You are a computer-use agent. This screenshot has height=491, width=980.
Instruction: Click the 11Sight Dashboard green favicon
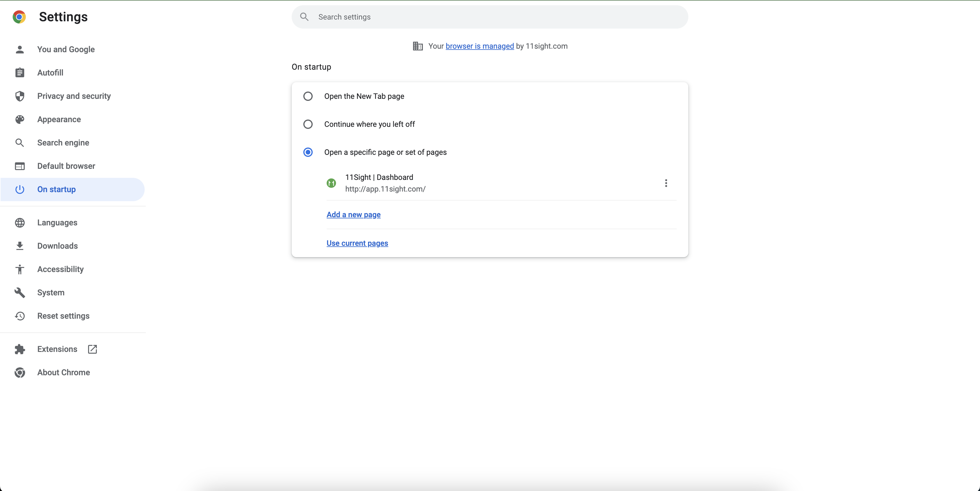[331, 183]
